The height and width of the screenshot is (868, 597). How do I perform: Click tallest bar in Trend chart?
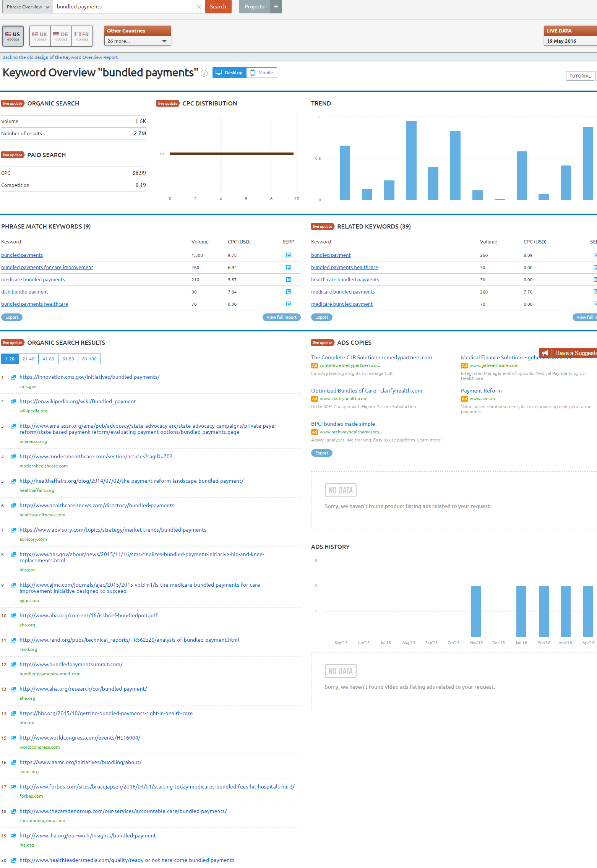[x=411, y=160]
